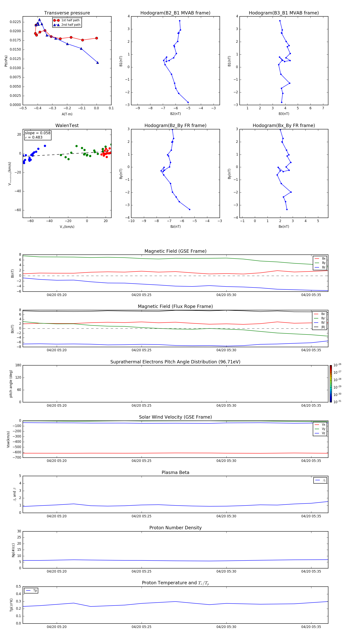Click the Bx' legend entry in Flux Rope plot

click(x=320, y=314)
